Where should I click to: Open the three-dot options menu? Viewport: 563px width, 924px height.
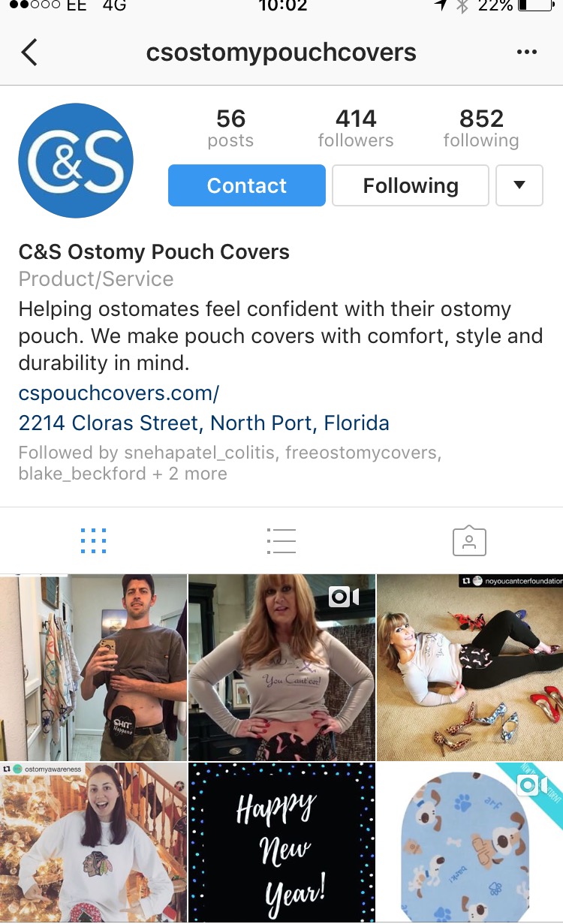[x=527, y=53]
